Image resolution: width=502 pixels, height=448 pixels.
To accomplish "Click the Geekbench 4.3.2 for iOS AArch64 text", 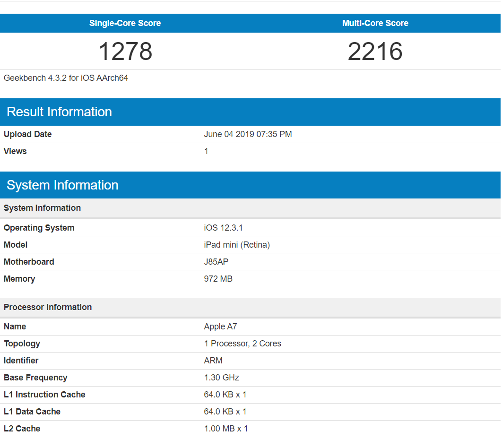I will 66,78.
